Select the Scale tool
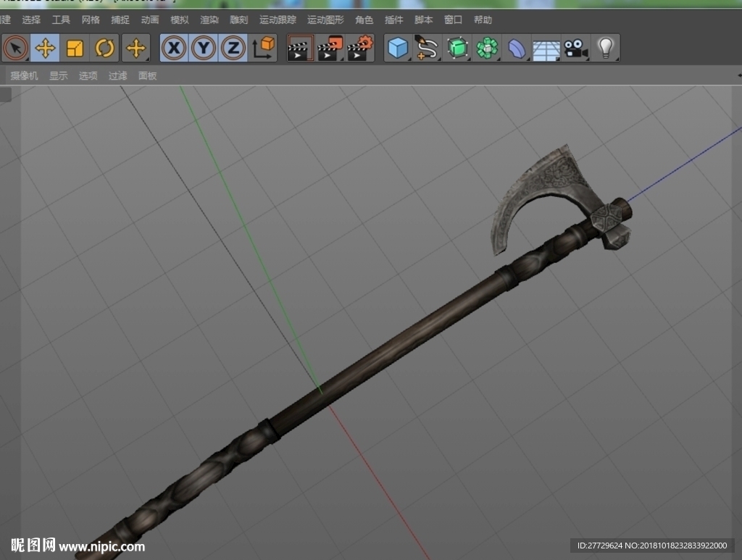This screenshot has height=560, width=742. pos(75,48)
